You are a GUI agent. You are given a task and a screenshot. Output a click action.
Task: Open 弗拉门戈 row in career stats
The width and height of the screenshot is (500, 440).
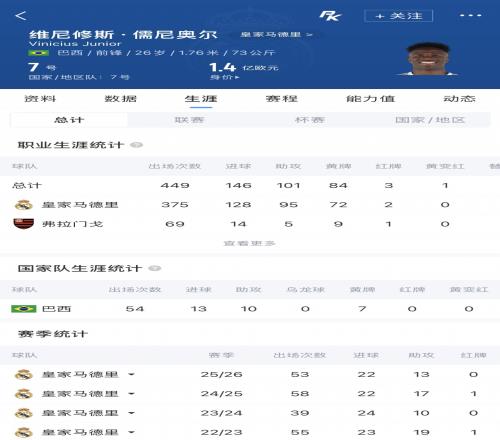click(x=250, y=224)
